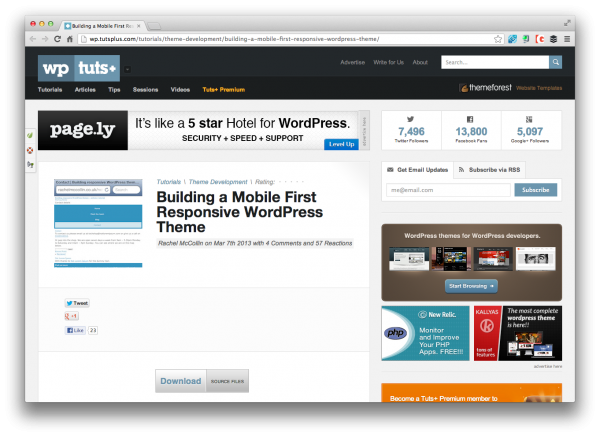This screenshot has width=600, height=437.
Task: Click the site Search field
Action: [x=495, y=62]
